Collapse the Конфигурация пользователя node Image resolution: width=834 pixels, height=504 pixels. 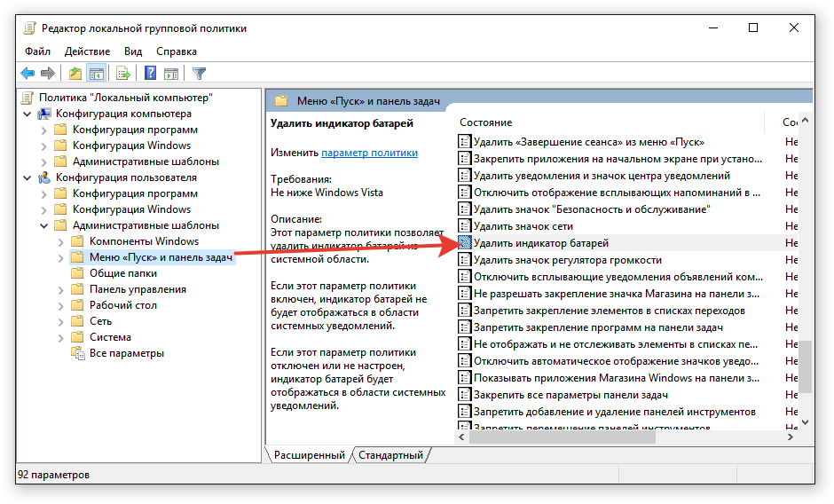28,177
